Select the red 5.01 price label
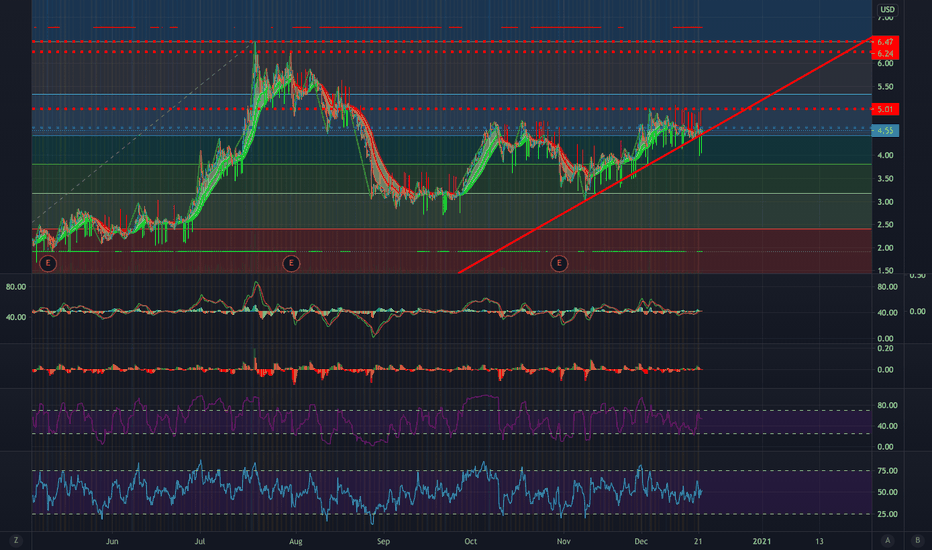This screenshot has height=550, width=932. [x=885, y=109]
